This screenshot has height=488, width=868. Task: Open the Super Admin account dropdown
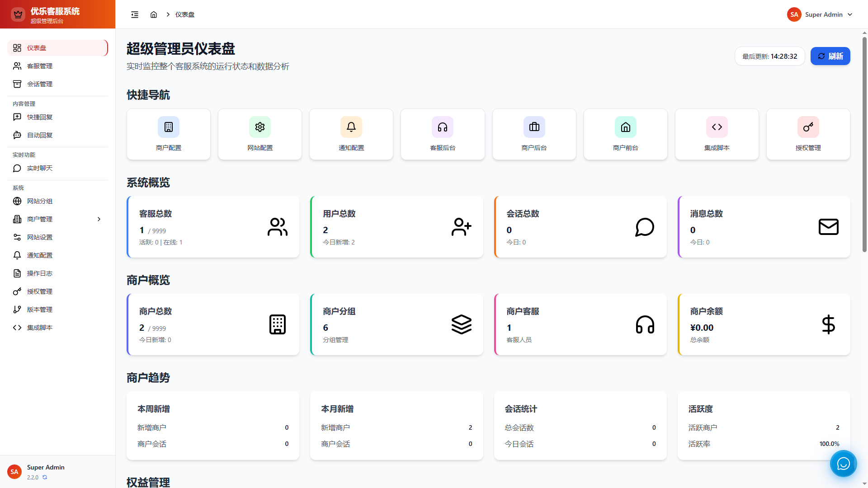820,14
